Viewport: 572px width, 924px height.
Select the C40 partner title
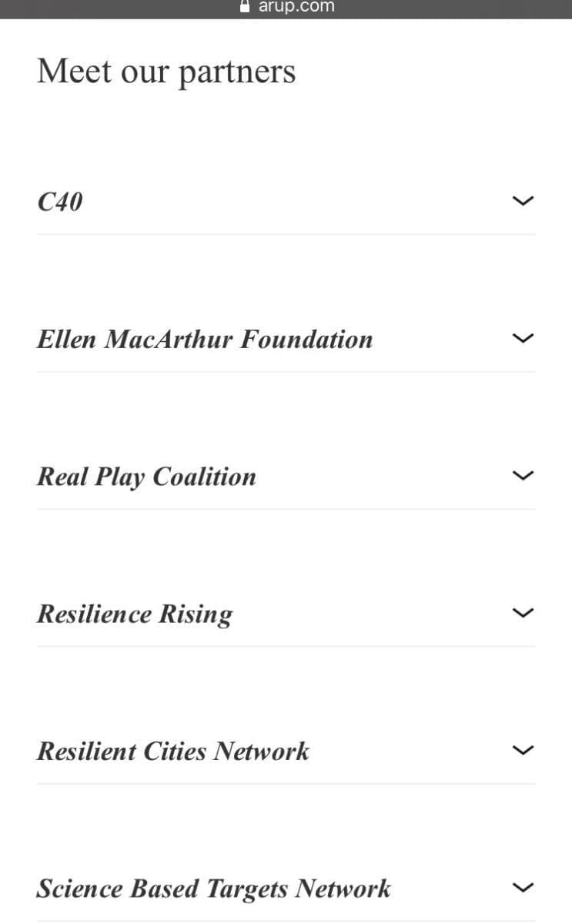pyautogui.click(x=60, y=202)
